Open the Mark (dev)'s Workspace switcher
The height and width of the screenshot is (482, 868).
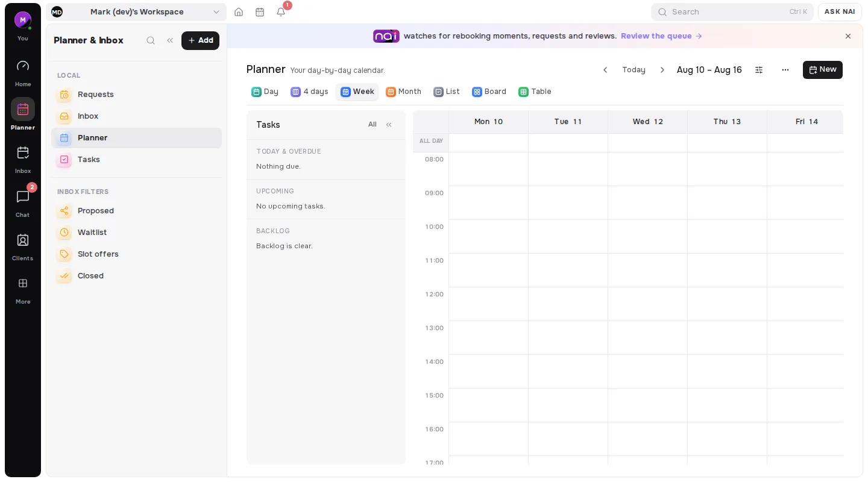pyautogui.click(x=136, y=12)
